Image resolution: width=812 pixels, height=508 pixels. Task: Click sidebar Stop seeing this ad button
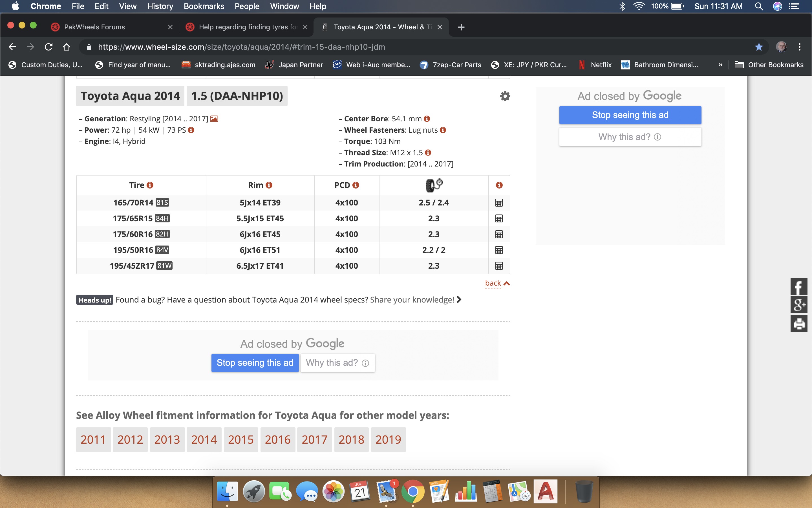point(630,115)
